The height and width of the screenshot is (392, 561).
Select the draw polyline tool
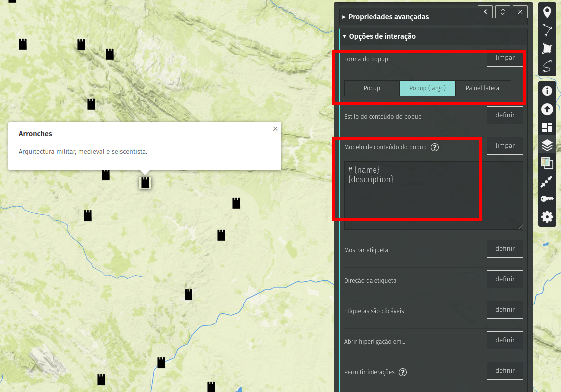(547, 30)
